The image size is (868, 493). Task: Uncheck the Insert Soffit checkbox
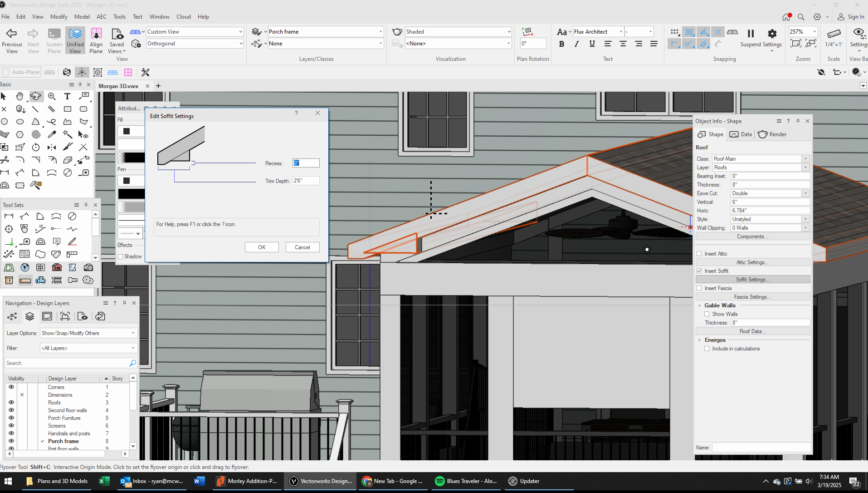tap(699, 271)
